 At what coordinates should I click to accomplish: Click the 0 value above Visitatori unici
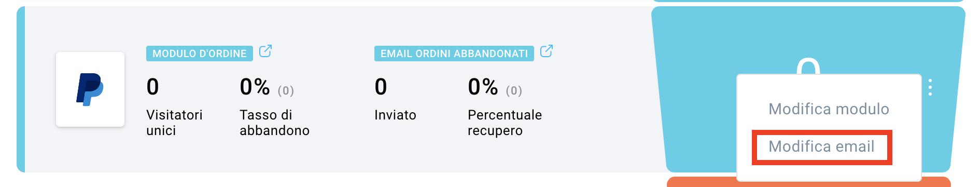point(152,87)
